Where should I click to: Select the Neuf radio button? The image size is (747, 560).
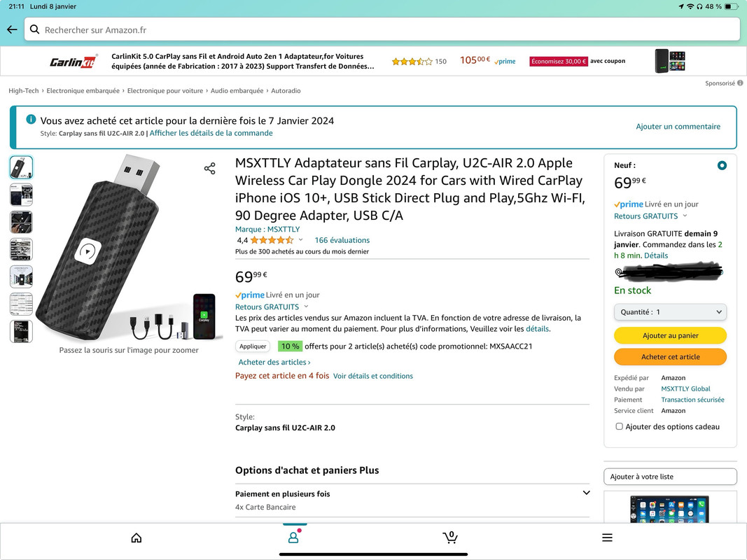[x=722, y=166]
